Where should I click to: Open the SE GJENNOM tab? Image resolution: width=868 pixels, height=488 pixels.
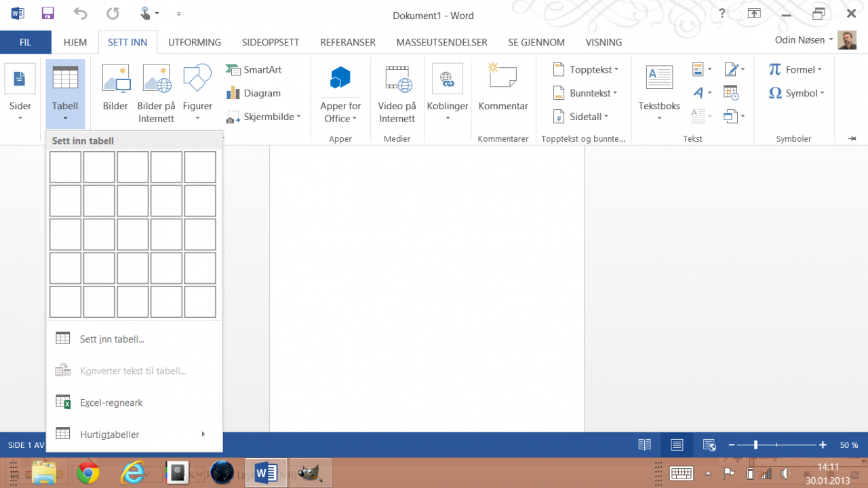[536, 42]
